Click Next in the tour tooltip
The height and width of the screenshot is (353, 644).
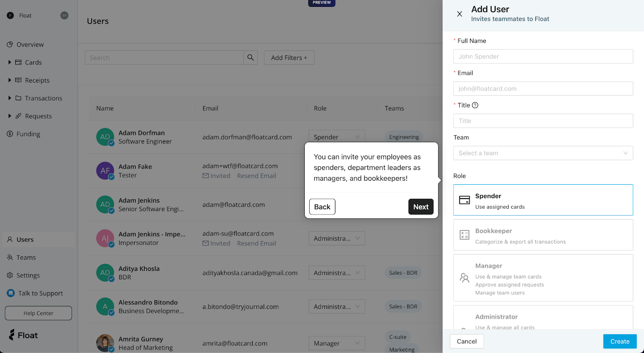[421, 206]
